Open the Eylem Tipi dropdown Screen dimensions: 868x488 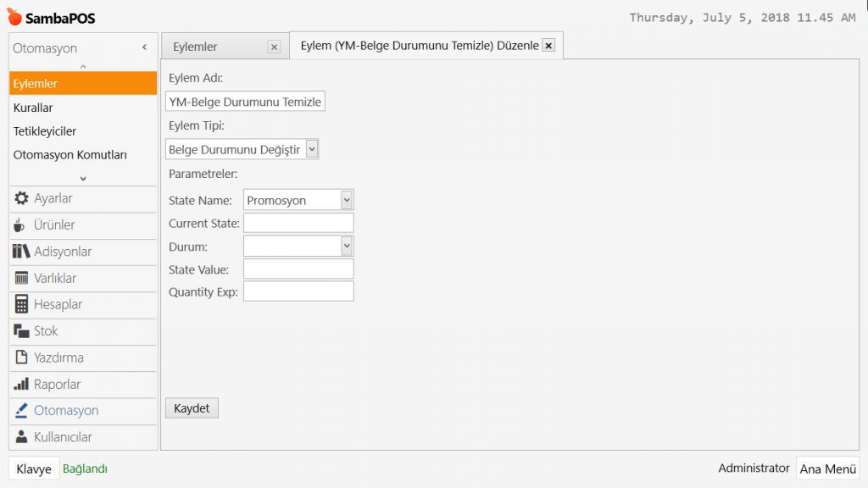[x=312, y=149]
